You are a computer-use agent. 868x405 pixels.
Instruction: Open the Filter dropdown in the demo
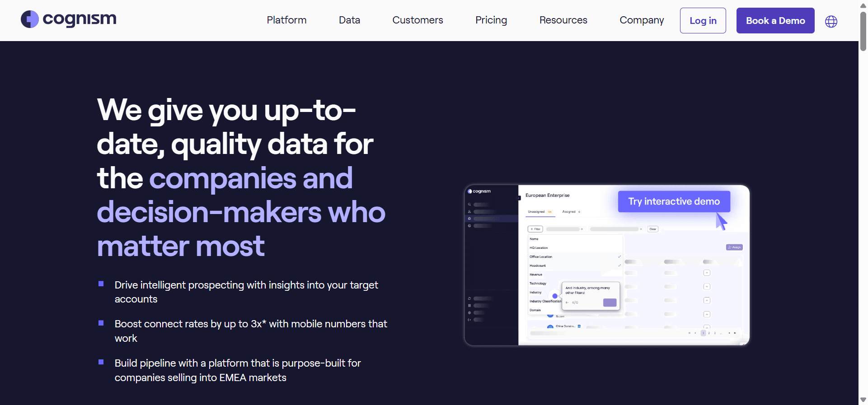click(x=535, y=229)
